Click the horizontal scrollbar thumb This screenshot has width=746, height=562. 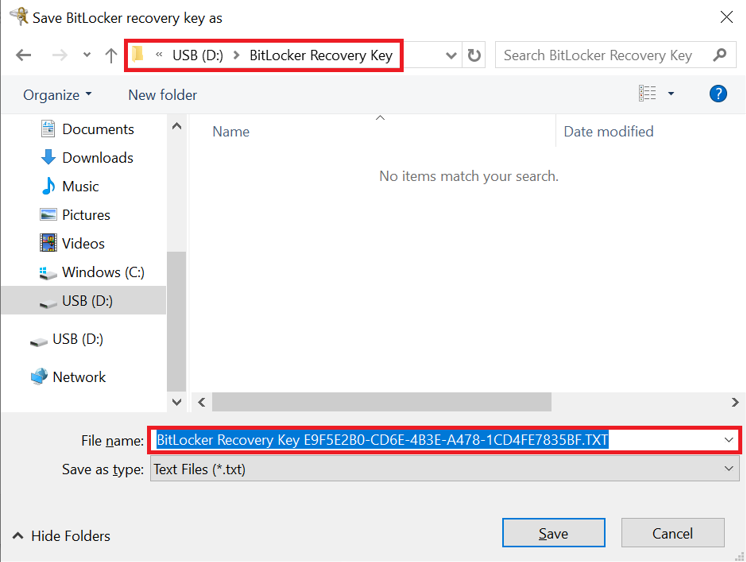[382, 402]
